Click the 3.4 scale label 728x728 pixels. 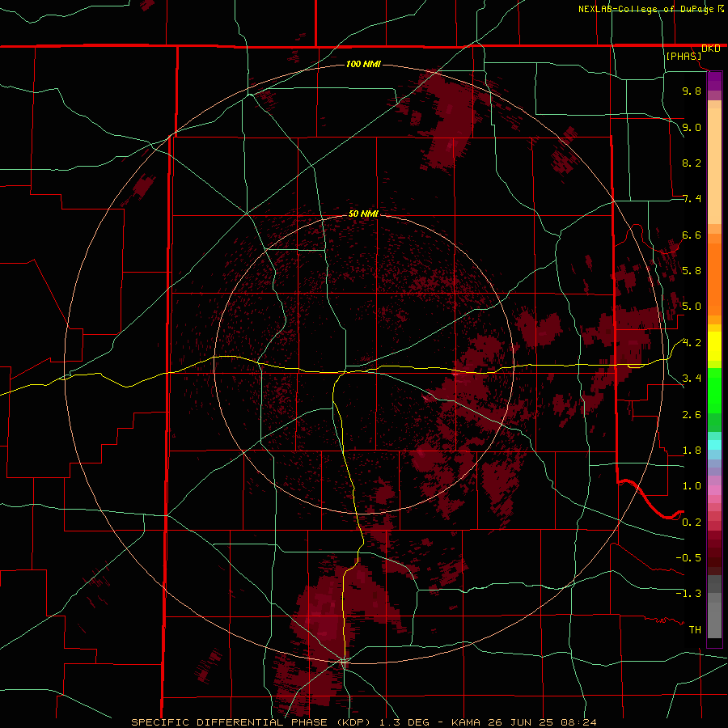pyautogui.click(x=692, y=378)
